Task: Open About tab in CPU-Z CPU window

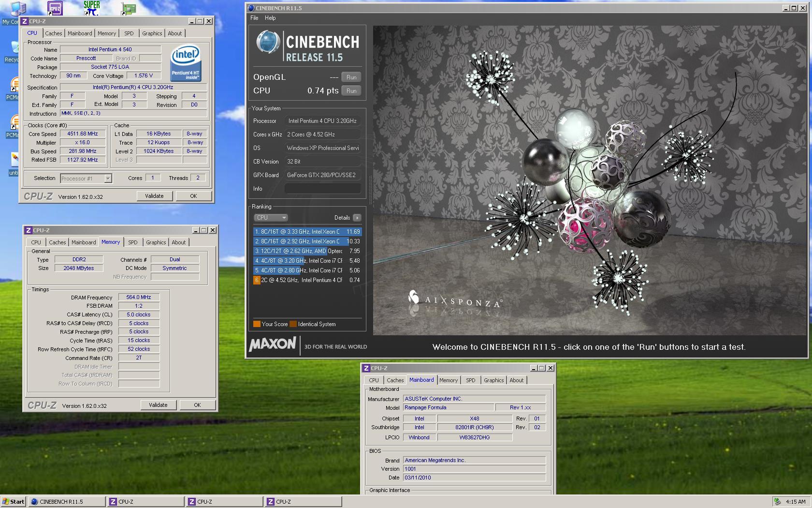Action: pyautogui.click(x=175, y=33)
